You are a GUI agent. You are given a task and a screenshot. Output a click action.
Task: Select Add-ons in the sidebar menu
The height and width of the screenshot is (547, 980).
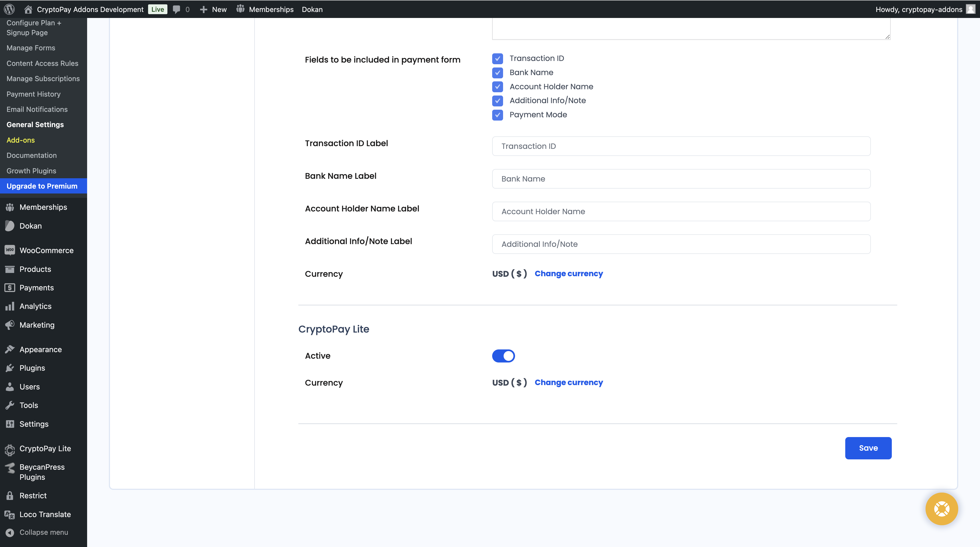[20, 140]
